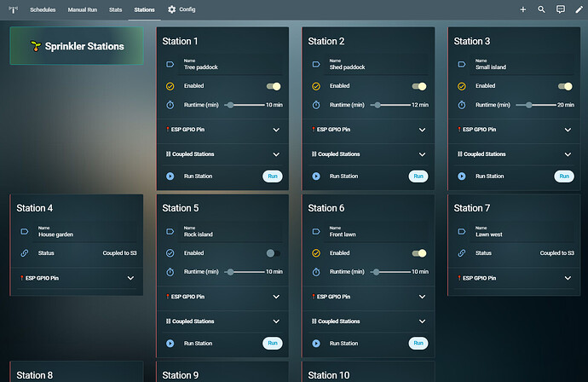This screenshot has height=382, width=588.
Task: Click the name tag icon for Station 1
Action: coord(170,64)
